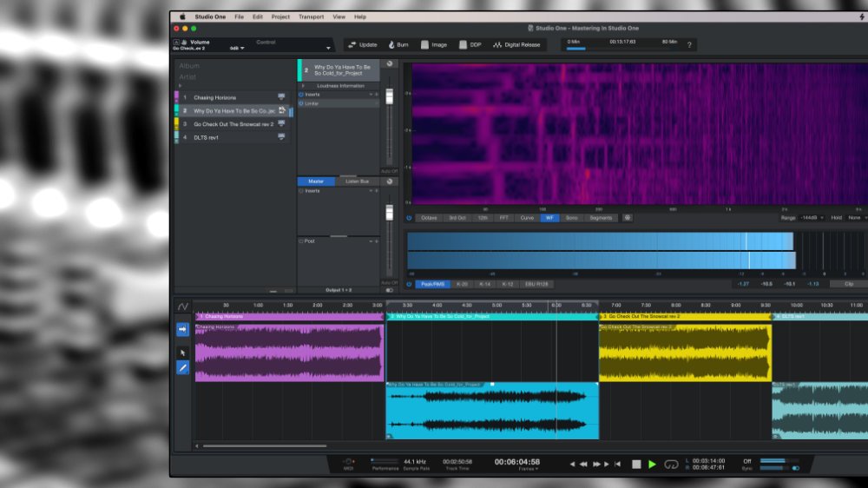
Task: Click the edit icon on DLTS rev1 row
Action: tap(281, 137)
